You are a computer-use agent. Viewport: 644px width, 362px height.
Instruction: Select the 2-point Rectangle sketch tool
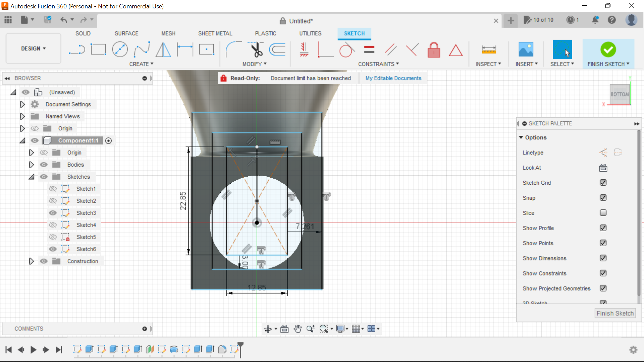click(x=98, y=49)
